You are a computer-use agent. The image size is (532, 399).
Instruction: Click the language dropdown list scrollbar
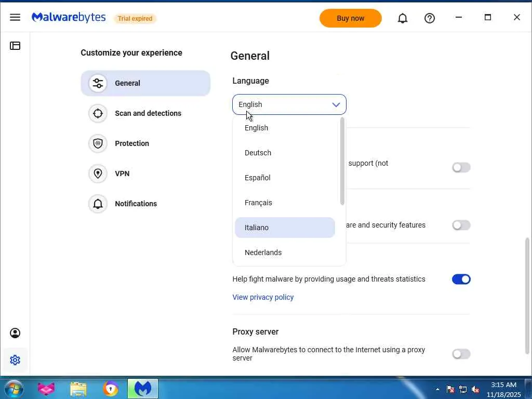coord(342,161)
